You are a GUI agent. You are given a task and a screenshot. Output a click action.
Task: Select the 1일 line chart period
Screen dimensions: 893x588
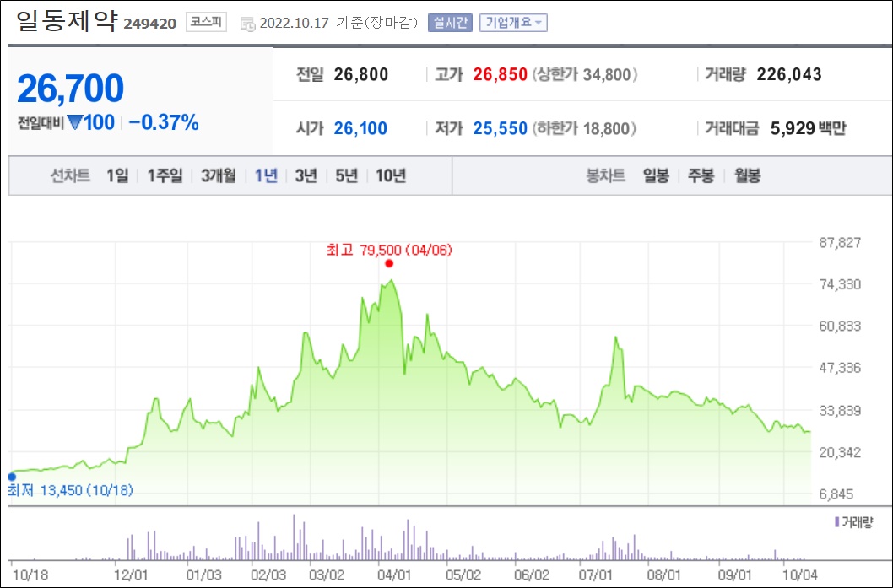point(117,175)
